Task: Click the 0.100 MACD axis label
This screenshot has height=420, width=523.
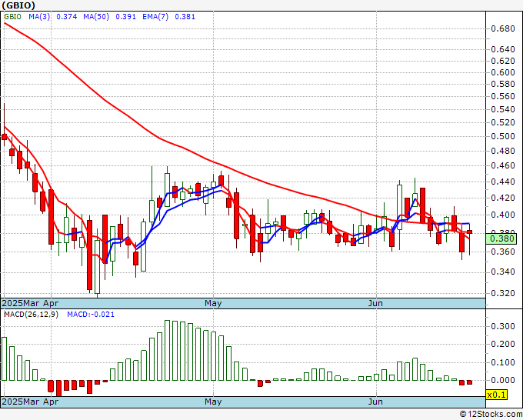Action: [503, 362]
